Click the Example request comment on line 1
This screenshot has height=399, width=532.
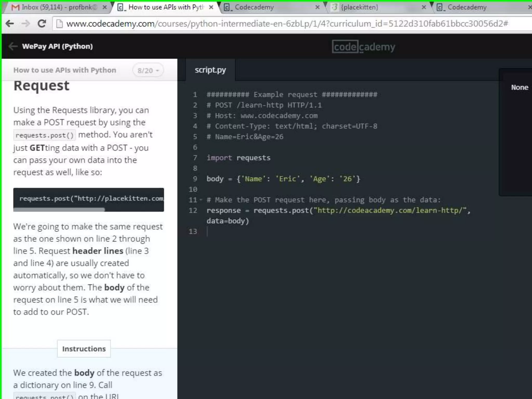click(x=292, y=95)
